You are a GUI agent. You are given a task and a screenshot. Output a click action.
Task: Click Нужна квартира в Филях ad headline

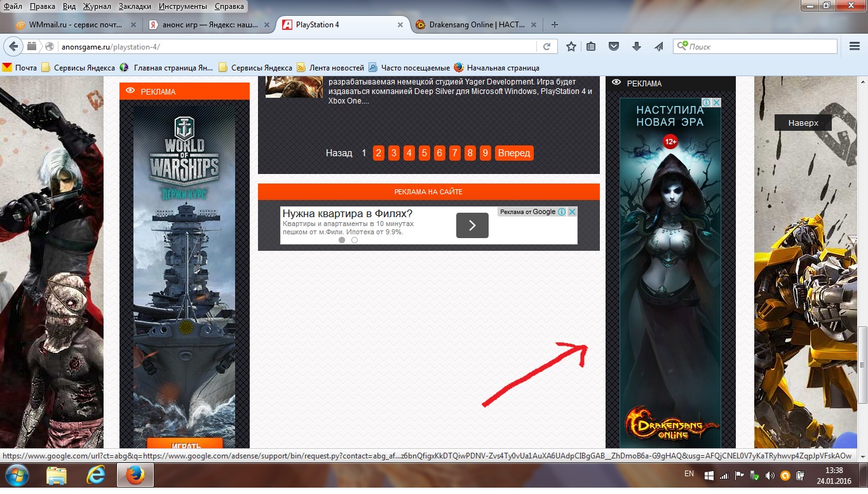348,213
